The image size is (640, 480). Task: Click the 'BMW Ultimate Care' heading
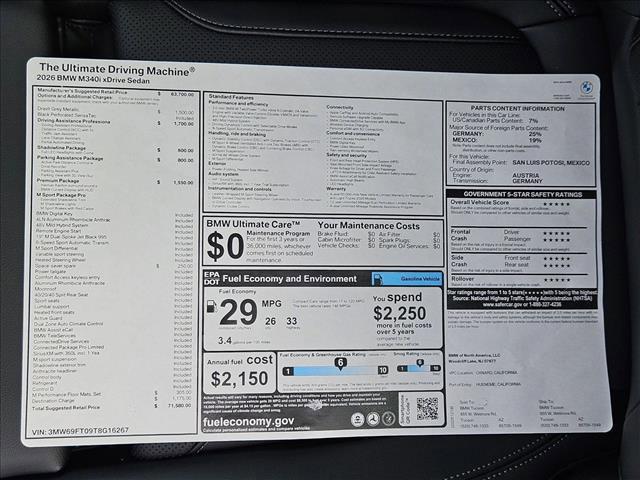click(253, 224)
